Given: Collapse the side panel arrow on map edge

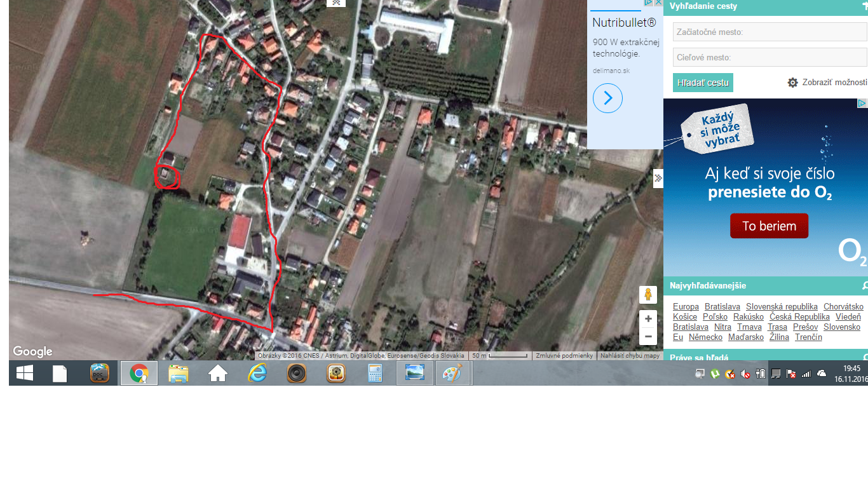Looking at the screenshot, I should tap(658, 178).
